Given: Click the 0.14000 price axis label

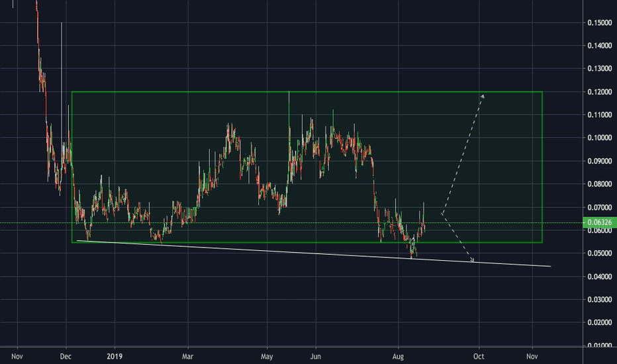Looking at the screenshot, I should (600, 46).
